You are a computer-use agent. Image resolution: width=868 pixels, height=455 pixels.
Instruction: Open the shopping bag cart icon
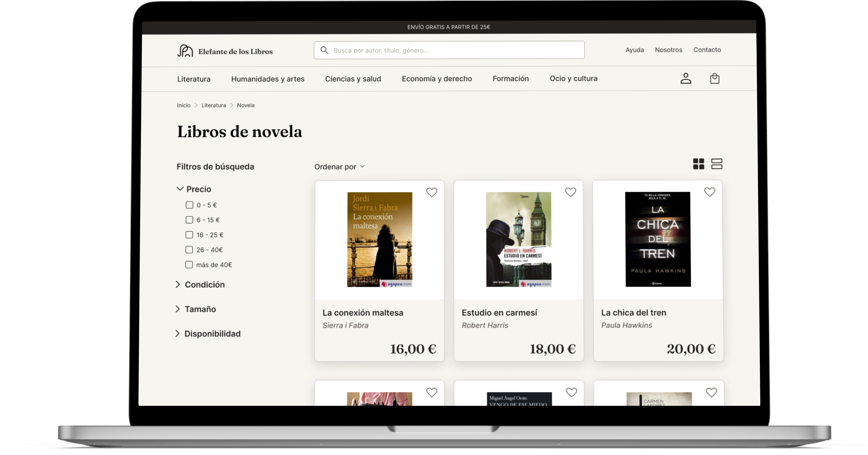[714, 78]
